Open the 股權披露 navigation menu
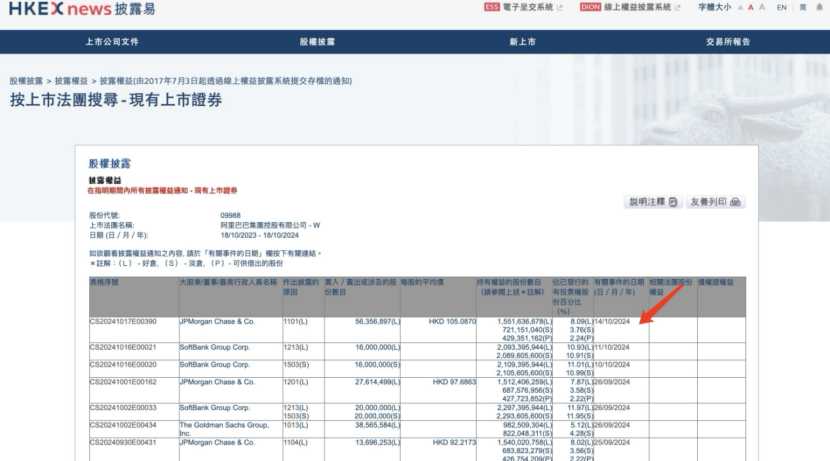 (317, 42)
